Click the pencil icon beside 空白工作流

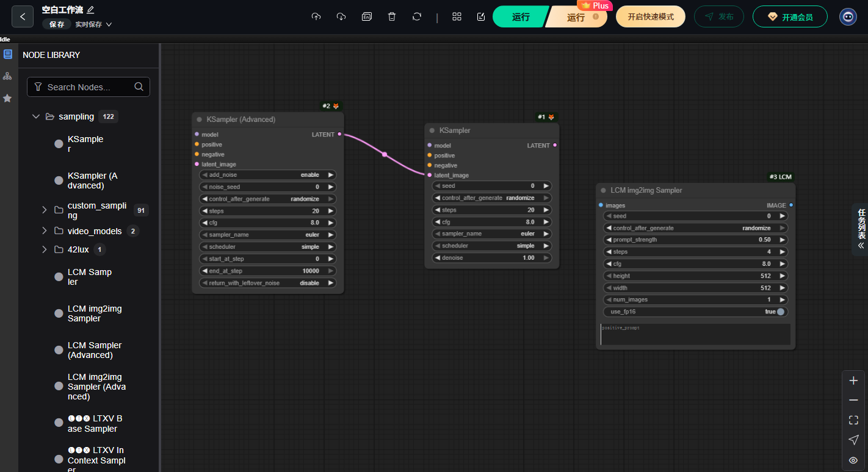[91, 10]
